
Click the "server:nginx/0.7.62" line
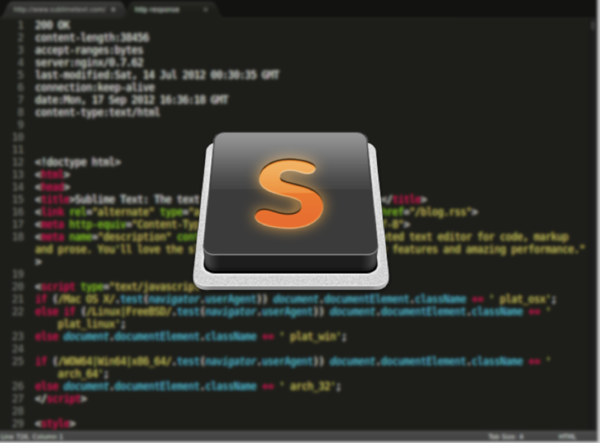coord(89,62)
